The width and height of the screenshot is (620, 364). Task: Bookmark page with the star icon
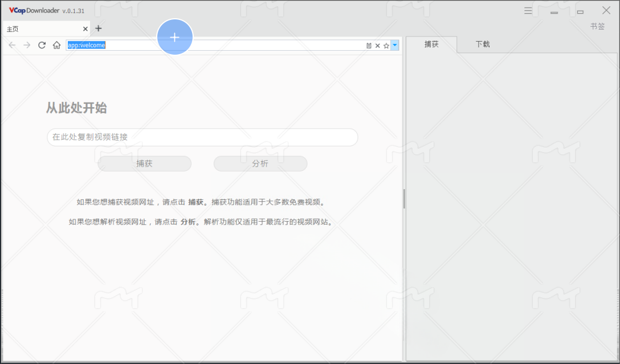pos(386,46)
